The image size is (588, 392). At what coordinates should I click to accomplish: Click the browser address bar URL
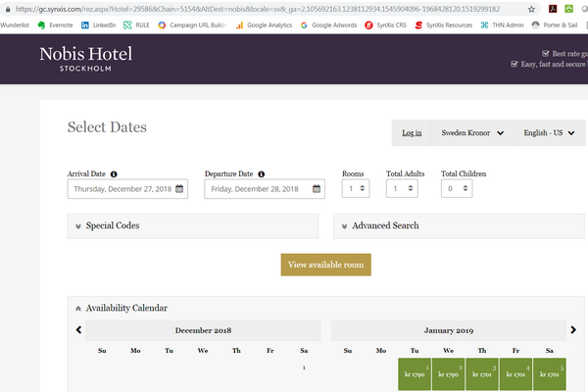(258, 9)
